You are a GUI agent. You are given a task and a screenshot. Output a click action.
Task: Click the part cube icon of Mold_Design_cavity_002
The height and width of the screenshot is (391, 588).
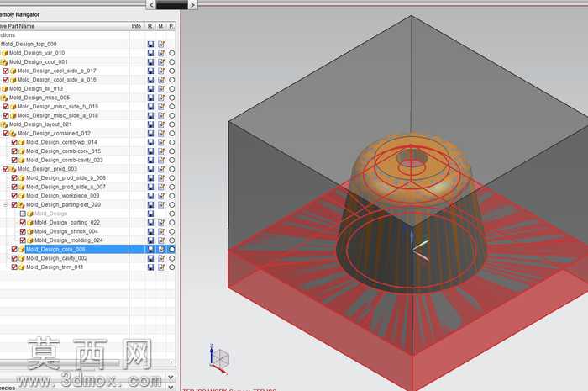(21, 258)
